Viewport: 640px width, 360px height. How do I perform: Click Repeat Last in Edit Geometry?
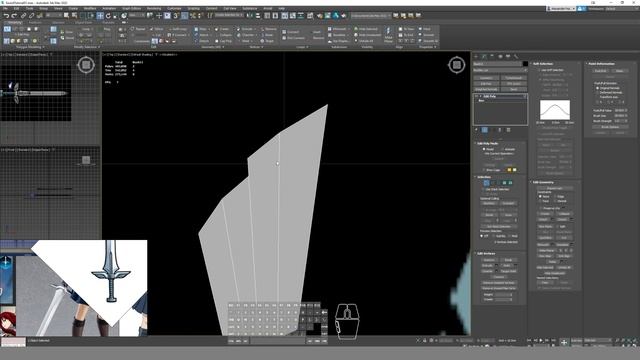click(555, 188)
